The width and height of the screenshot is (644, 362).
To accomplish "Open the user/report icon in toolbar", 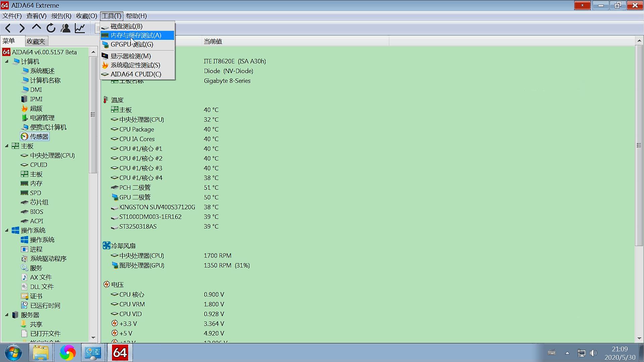I will pos(65,28).
